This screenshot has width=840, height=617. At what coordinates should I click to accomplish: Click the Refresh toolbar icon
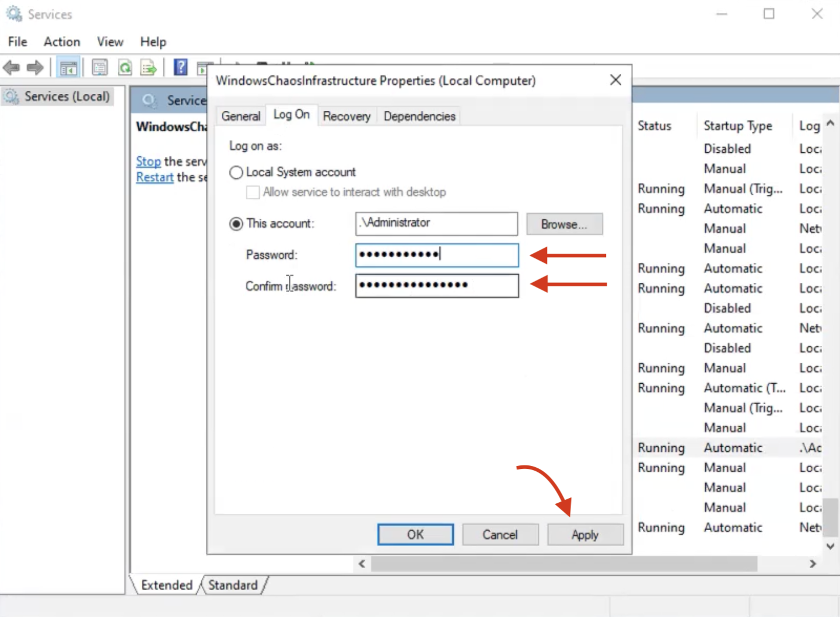[125, 68]
